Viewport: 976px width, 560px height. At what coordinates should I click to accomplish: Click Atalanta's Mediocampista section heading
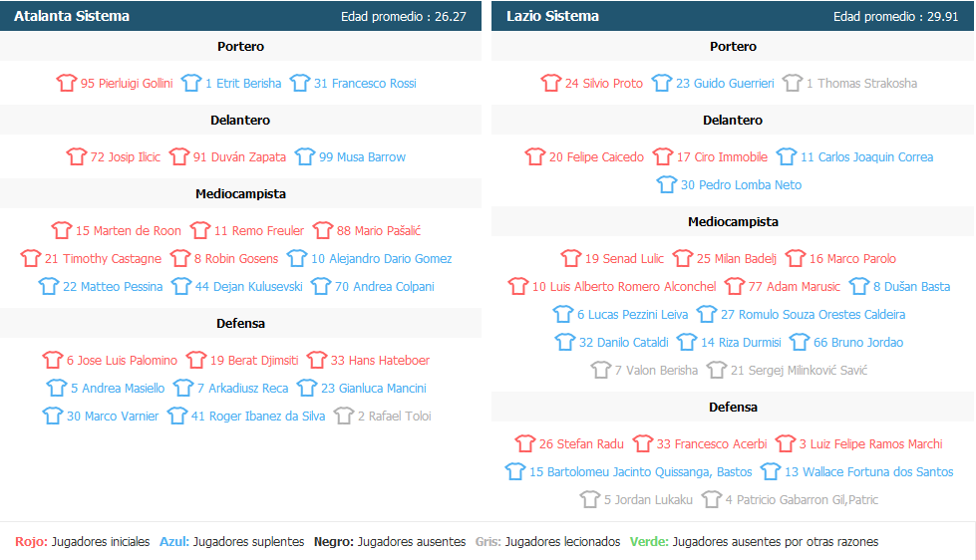[x=240, y=194]
